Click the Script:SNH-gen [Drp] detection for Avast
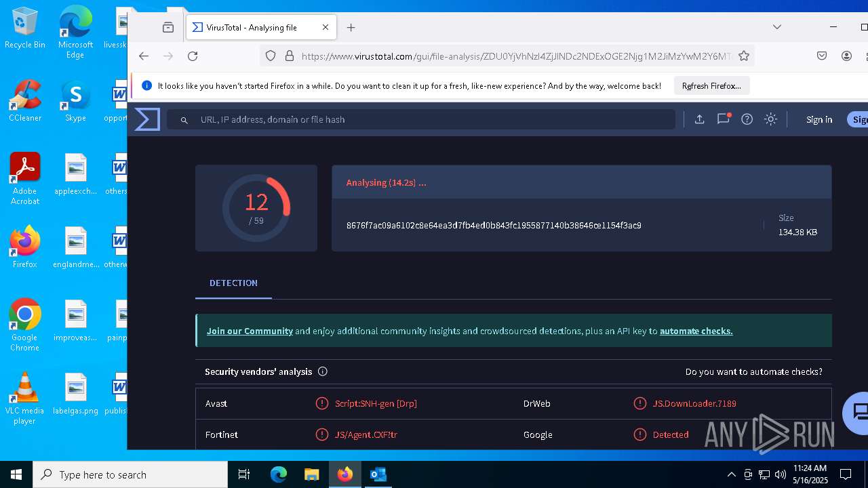Image resolution: width=868 pixels, height=488 pixels. (x=376, y=403)
